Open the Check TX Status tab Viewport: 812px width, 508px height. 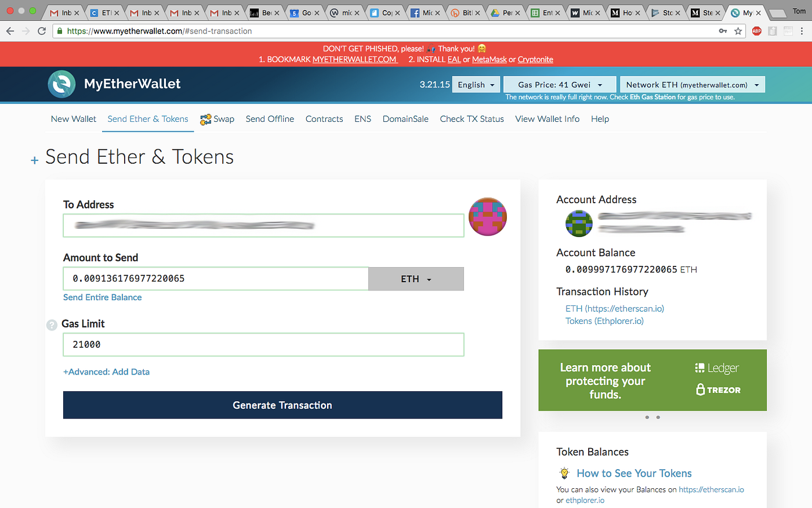click(472, 119)
